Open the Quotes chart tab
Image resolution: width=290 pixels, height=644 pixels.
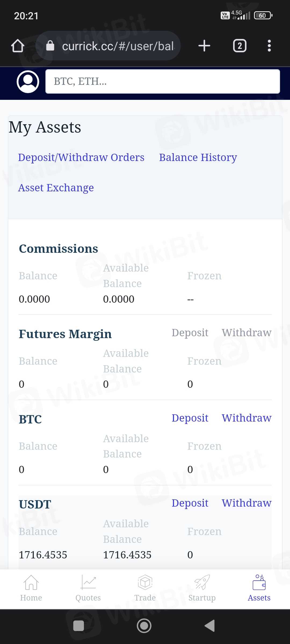(x=88, y=588)
